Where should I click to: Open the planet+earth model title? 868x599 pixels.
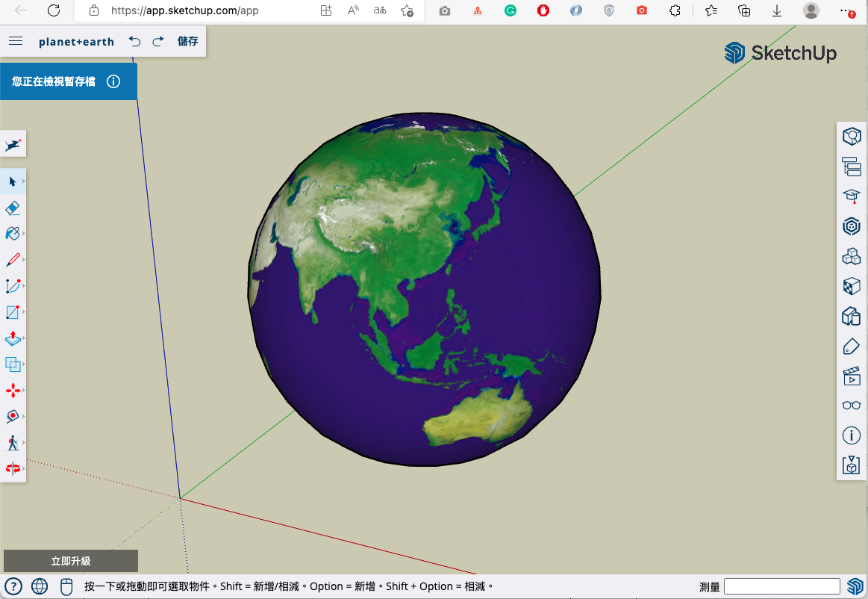click(x=76, y=42)
